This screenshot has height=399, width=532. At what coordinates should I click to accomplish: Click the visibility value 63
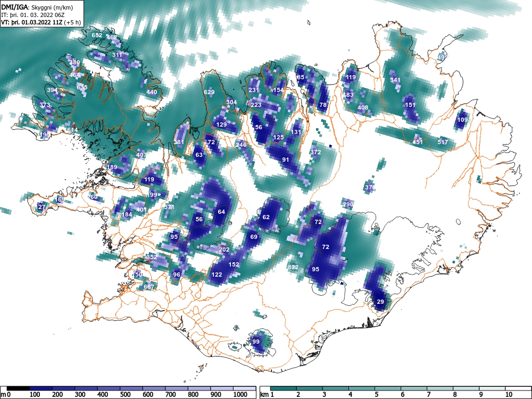point(199,155)
